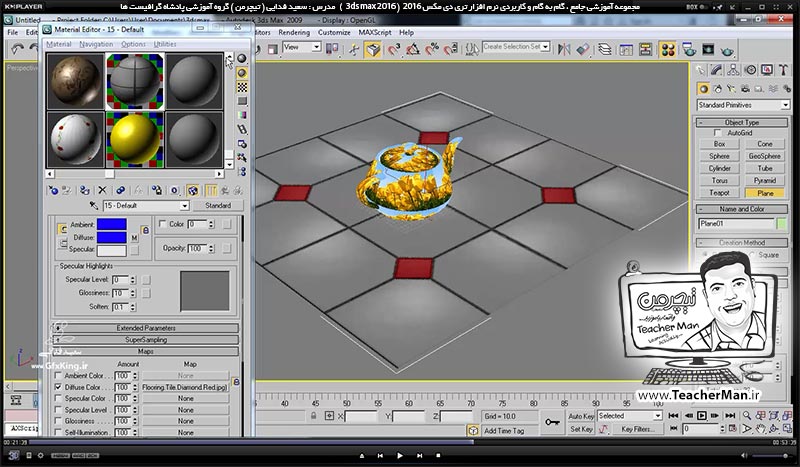Enable Specular Level map checkbox
Image resolution: width=800 pixels, height=467 pixels.
pos(58,410)
